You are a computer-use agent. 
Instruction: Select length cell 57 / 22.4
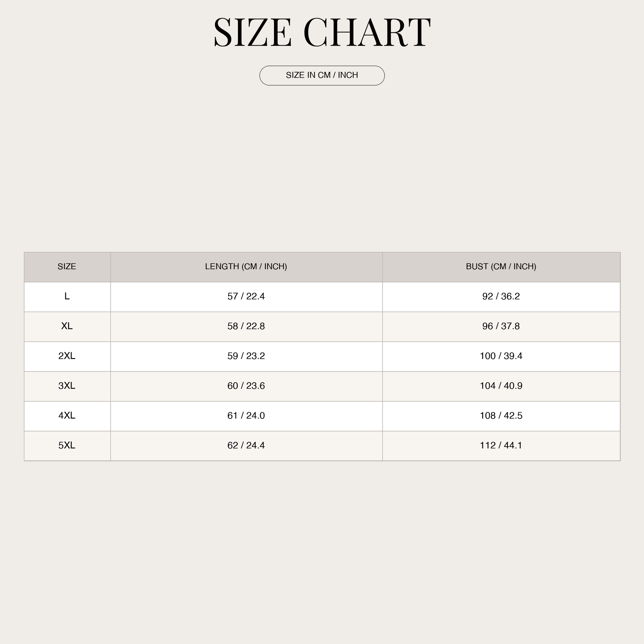coord(246,297)
